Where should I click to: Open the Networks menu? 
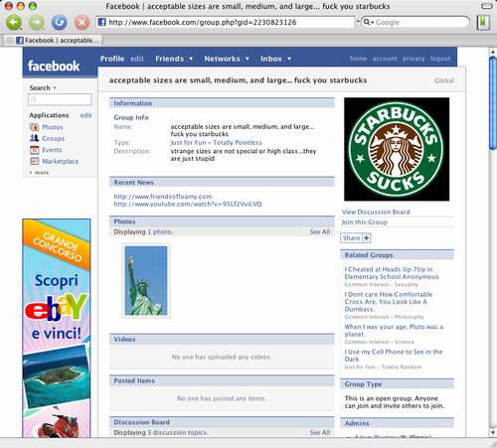(222, 59)
